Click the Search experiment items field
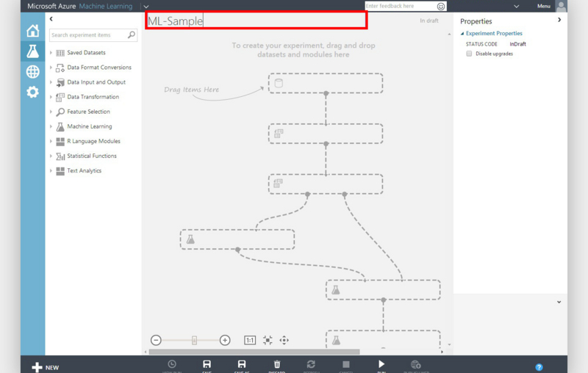The height and width of the screenshot is (373, 588). [93, 35]
